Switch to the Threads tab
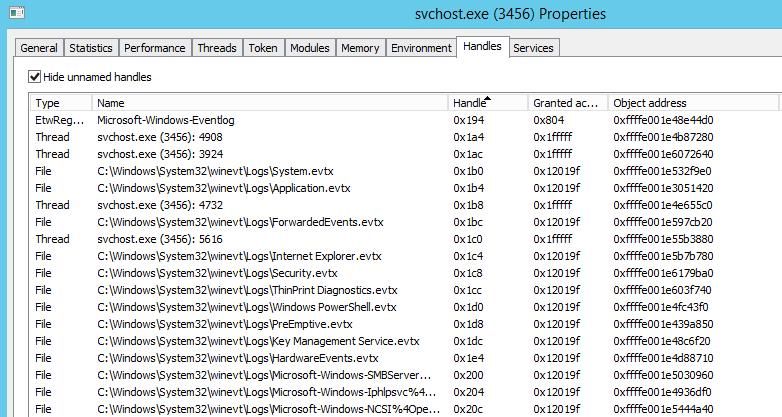Screen dimensions: 782x417 tap(217, 48)
